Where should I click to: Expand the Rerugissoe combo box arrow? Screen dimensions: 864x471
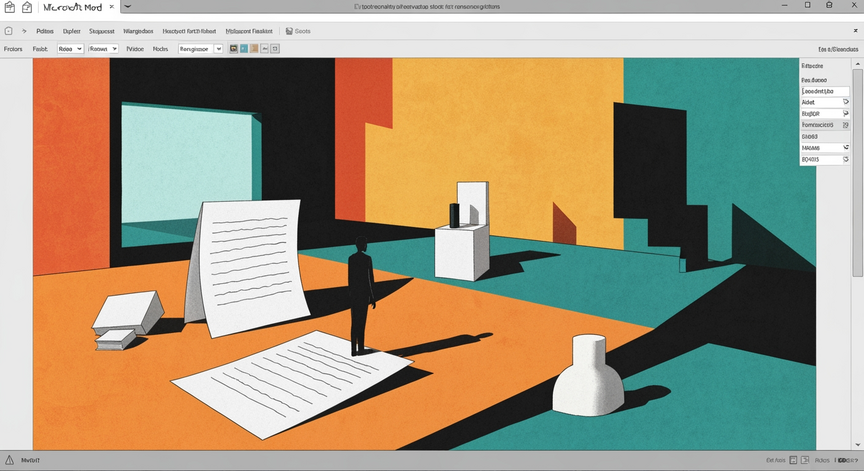[x=218, y=49]
